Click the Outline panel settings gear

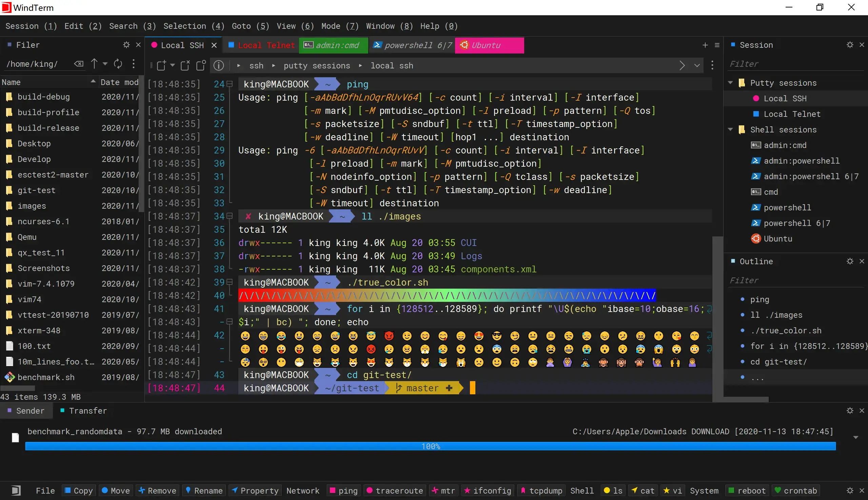[850, 261]
